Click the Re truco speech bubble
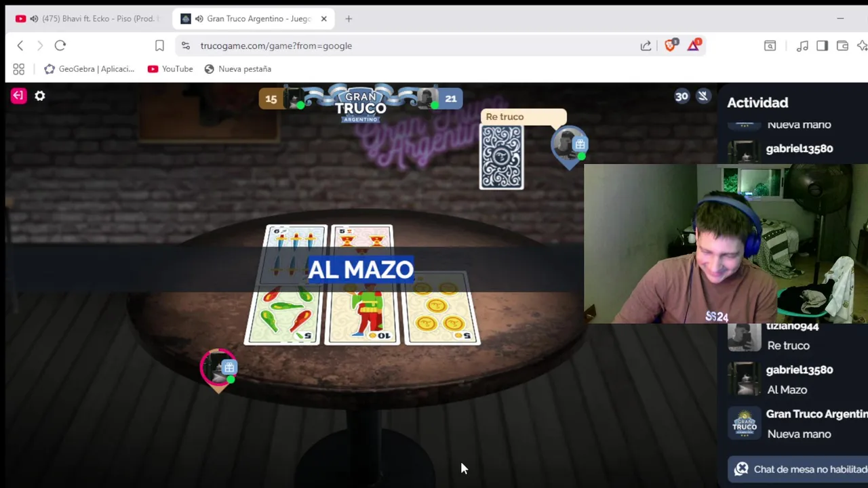 click(x=523, y=117)
